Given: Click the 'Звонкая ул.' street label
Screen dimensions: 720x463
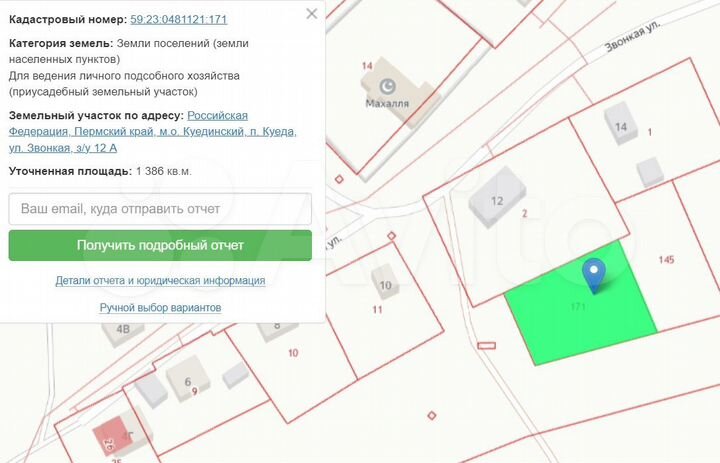Looking at the screenshot, I should pos(632,36).
